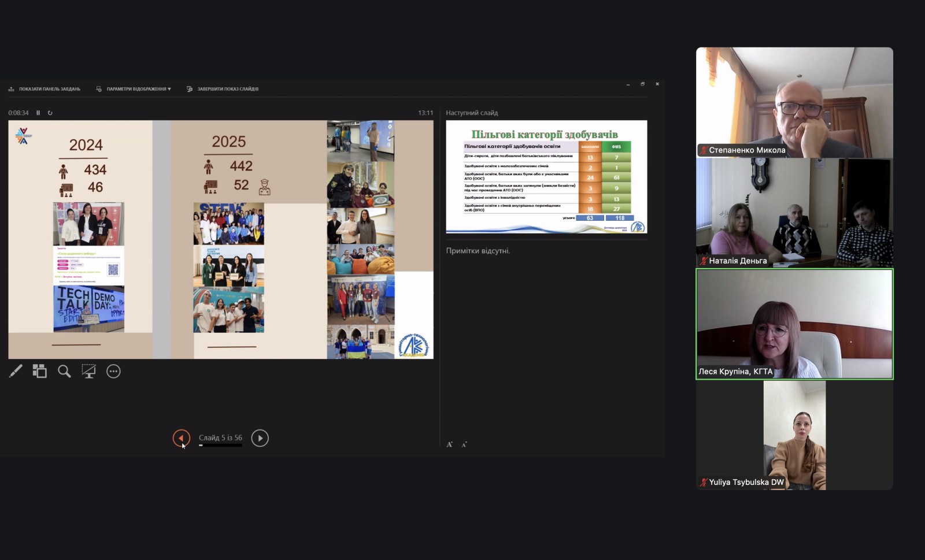This screenshot has width=925, height=560.
Task: Click Завершити показ слайдів
Action: [223, 89]
